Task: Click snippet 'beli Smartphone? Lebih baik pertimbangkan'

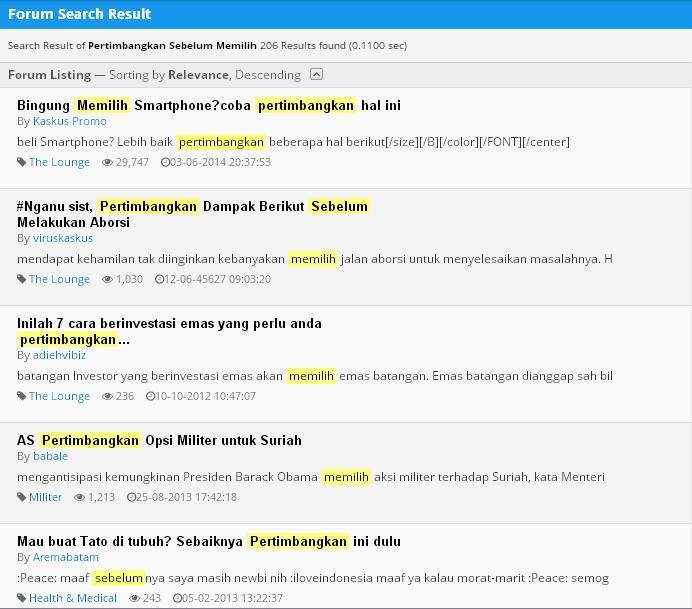Action: coord(293,142)
